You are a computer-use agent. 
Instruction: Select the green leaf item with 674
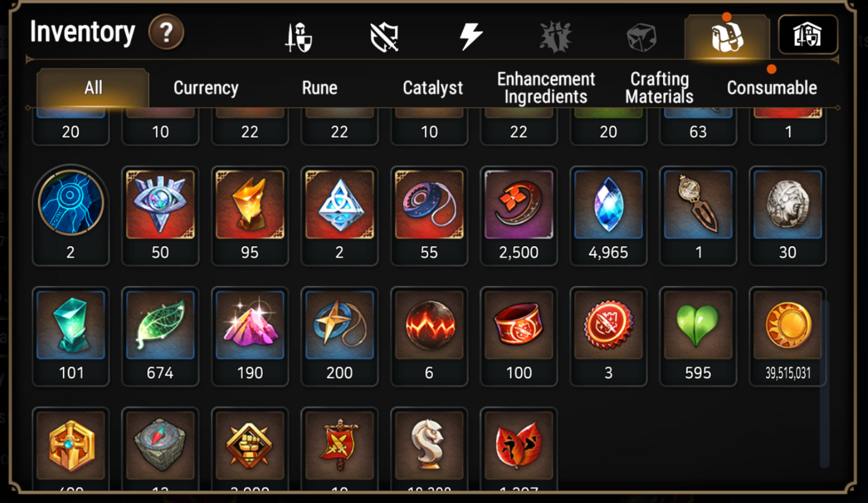pyautogui.click(x=160, y=336)
